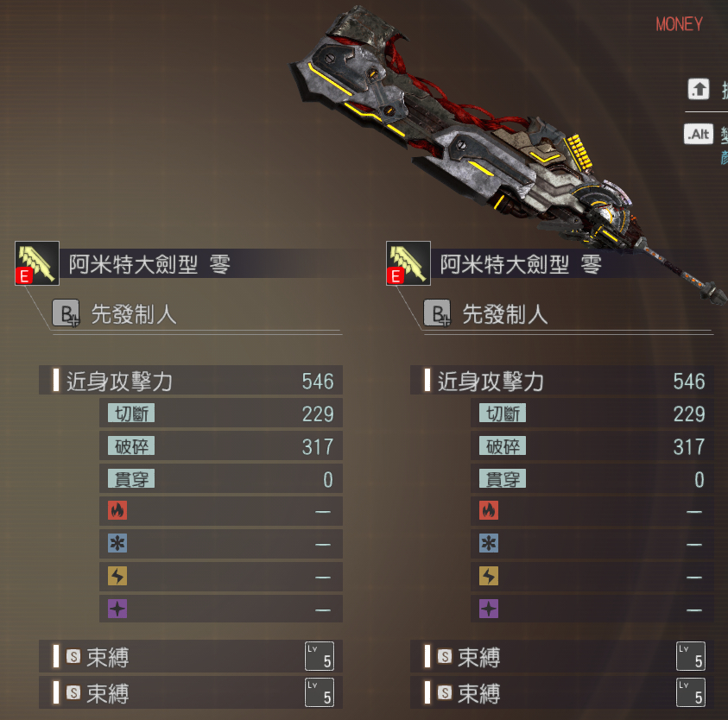Click the left weapon type sword icon

point(37,263)
